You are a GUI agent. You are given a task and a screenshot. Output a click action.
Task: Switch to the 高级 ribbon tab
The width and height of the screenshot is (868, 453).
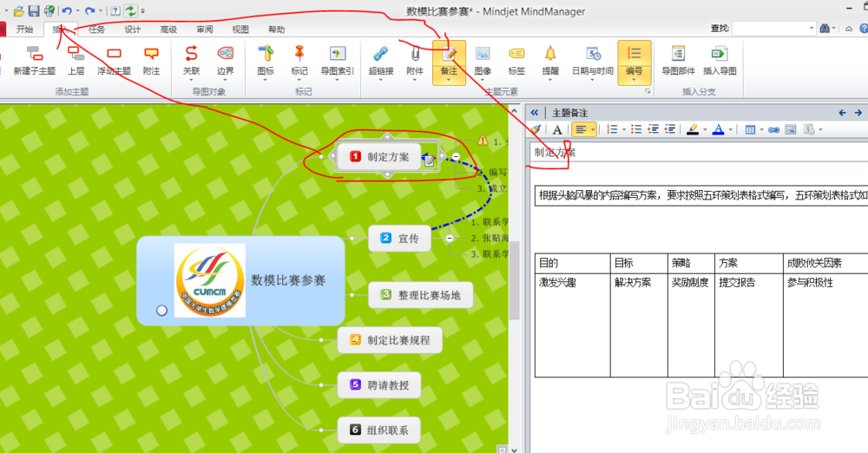click(168, 30)
